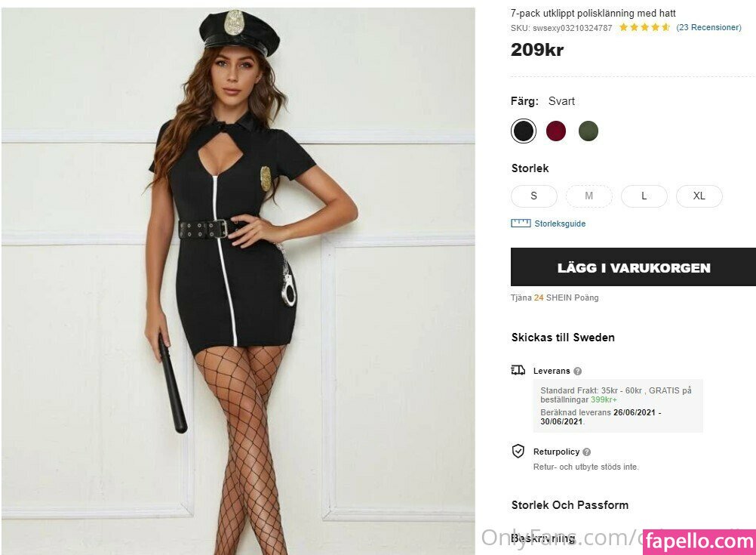
Task: Pick size XL
Action: [x=699, y=196]
